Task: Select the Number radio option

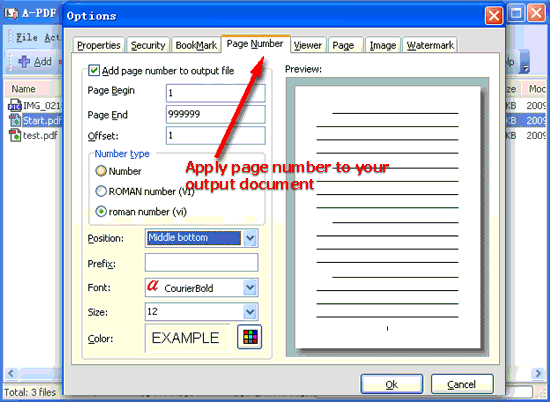Action: 101,171
